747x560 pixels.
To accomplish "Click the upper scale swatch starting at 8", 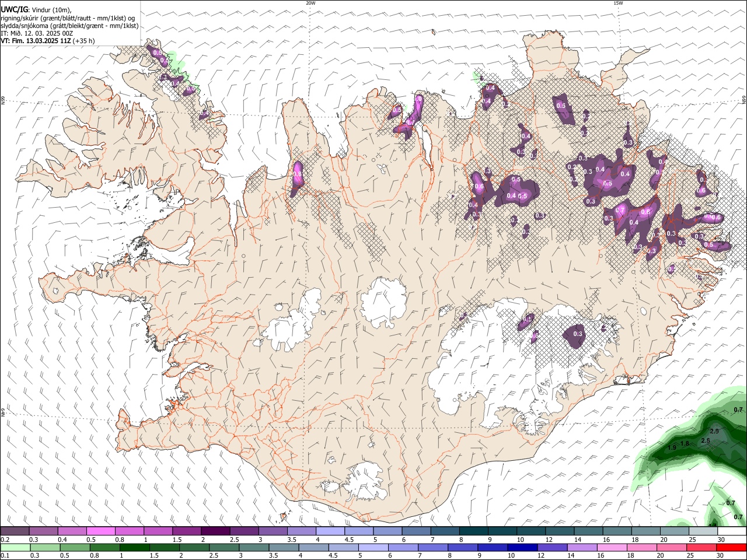I will 473,531.
